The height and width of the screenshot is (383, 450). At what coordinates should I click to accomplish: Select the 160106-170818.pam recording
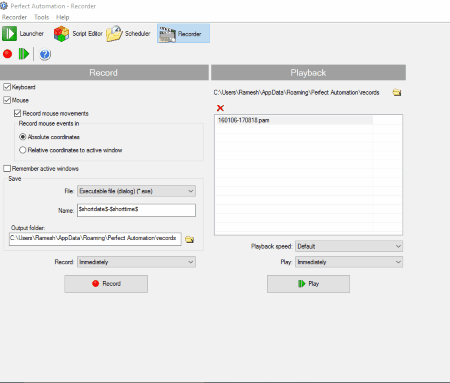[x=294, y=120]
